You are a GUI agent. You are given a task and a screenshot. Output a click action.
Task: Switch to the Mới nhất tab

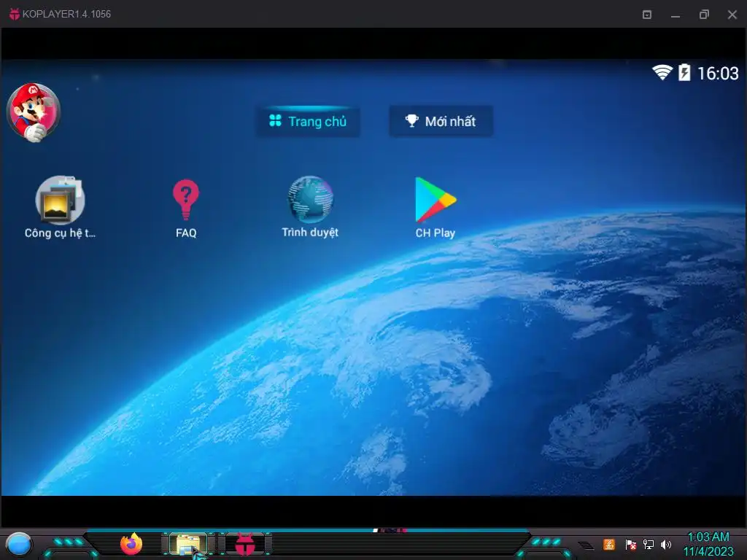tap(441, 122)
